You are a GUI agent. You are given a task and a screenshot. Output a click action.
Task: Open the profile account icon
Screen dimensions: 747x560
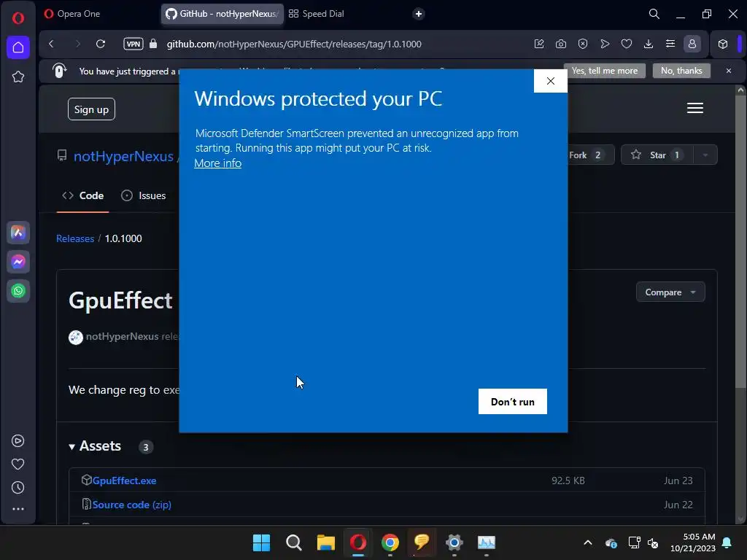click(692, 44)
